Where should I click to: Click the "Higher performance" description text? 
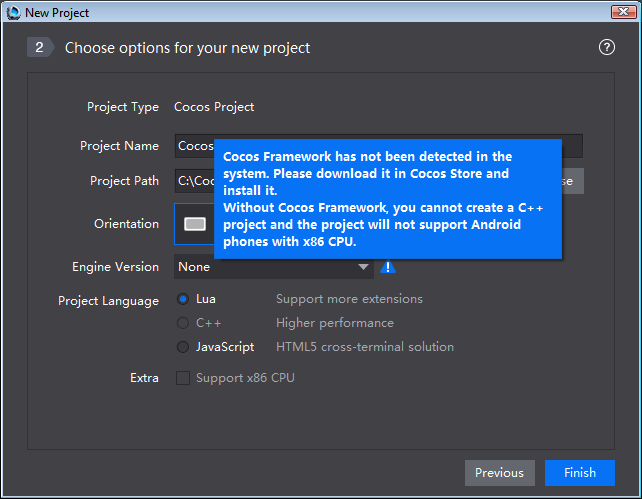(335, 323)
